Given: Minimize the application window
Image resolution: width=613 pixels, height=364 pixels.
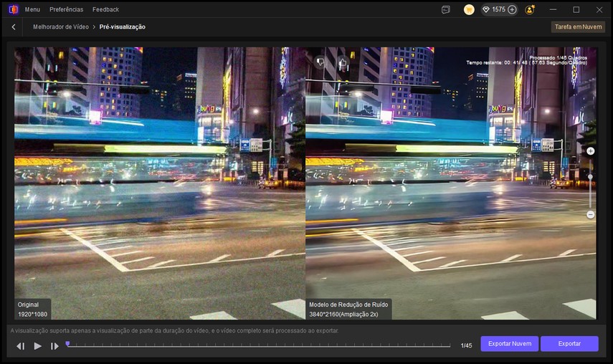Looking at the screenshot, I should point(553,10).
